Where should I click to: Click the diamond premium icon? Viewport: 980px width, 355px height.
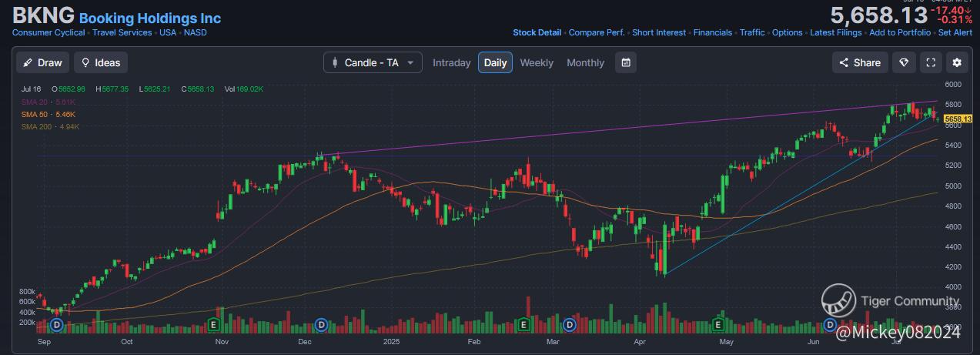coord(905,62)
